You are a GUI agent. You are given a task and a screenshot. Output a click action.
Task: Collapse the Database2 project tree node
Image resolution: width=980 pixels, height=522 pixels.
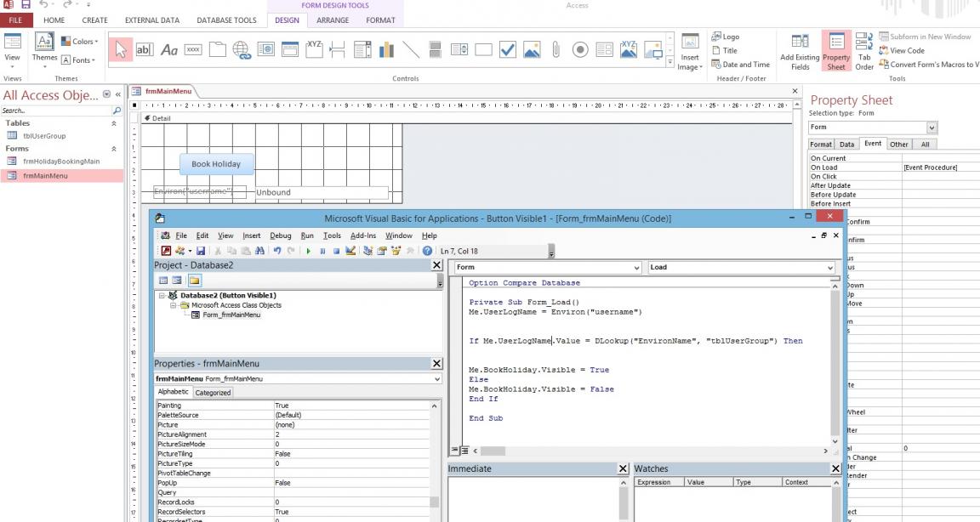pyautogui.click(x=161, y=296)
